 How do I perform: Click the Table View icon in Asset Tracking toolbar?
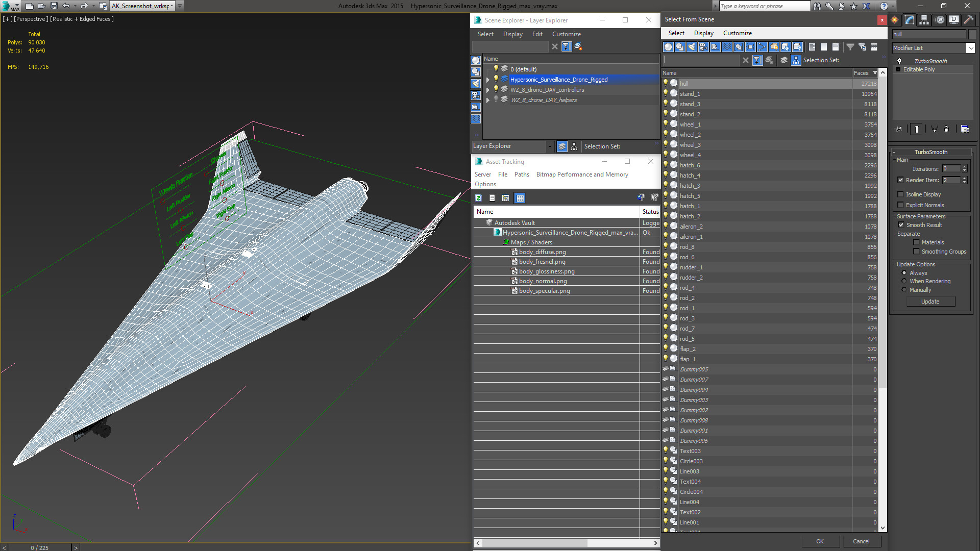(520, 198)
